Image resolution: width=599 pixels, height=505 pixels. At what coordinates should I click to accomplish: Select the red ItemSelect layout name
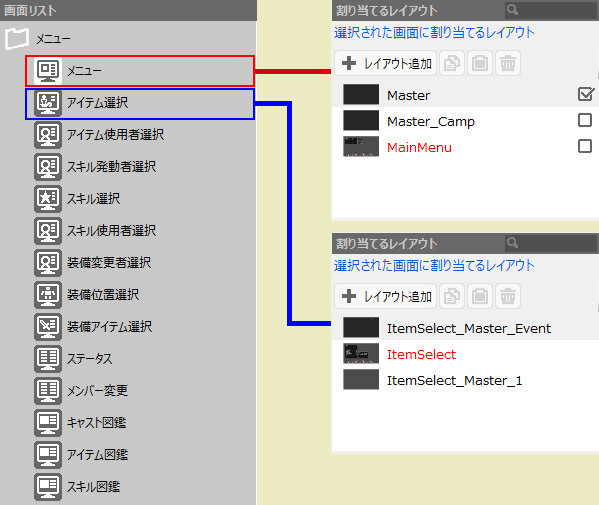pos(421,354)
